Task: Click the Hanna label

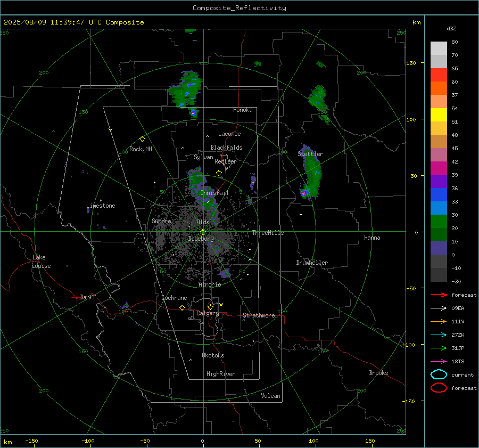Action: 372,238
